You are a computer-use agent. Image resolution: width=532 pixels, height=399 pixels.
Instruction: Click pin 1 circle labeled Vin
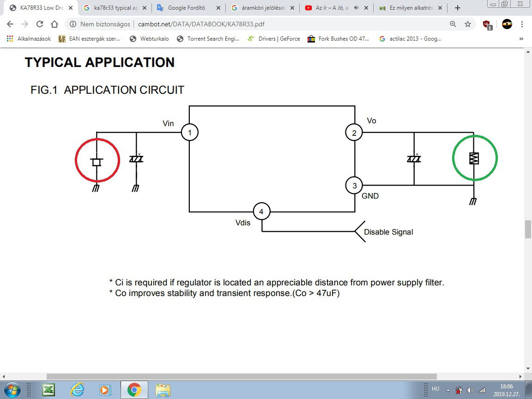pyautogui.click(x=190, y=133)
